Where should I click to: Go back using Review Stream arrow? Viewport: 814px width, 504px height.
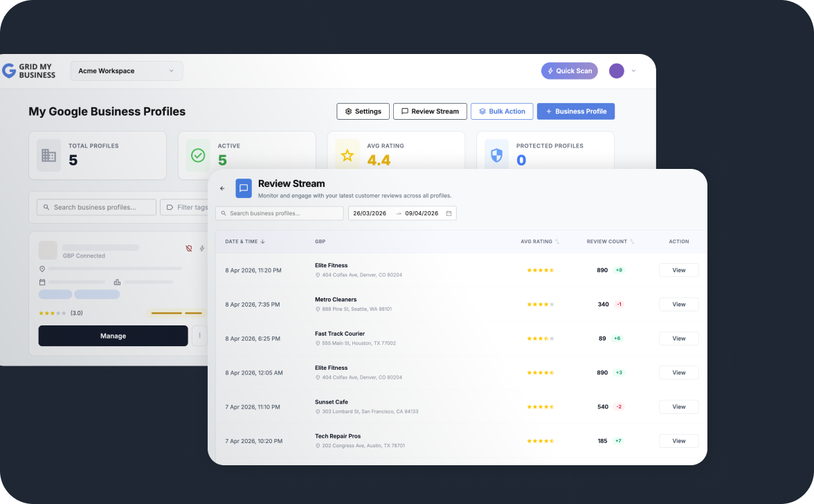pos(222,188)
